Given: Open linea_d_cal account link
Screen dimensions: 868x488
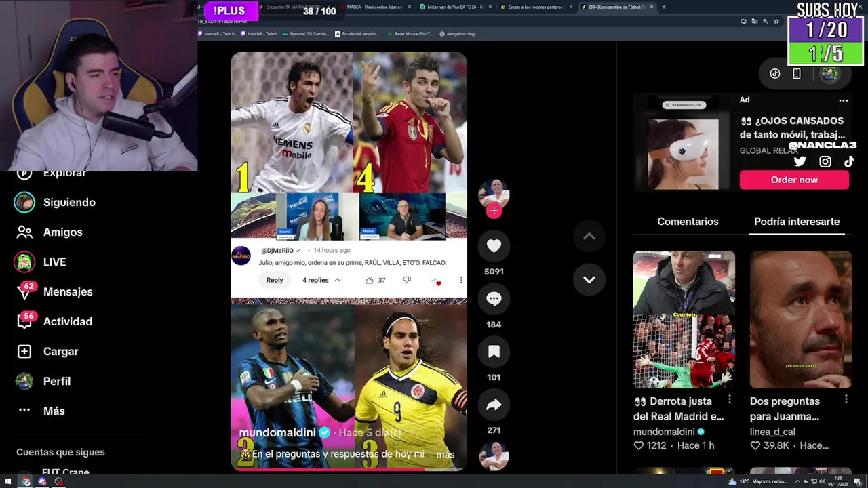Looking at the screenshot, I should pos(772,432).
